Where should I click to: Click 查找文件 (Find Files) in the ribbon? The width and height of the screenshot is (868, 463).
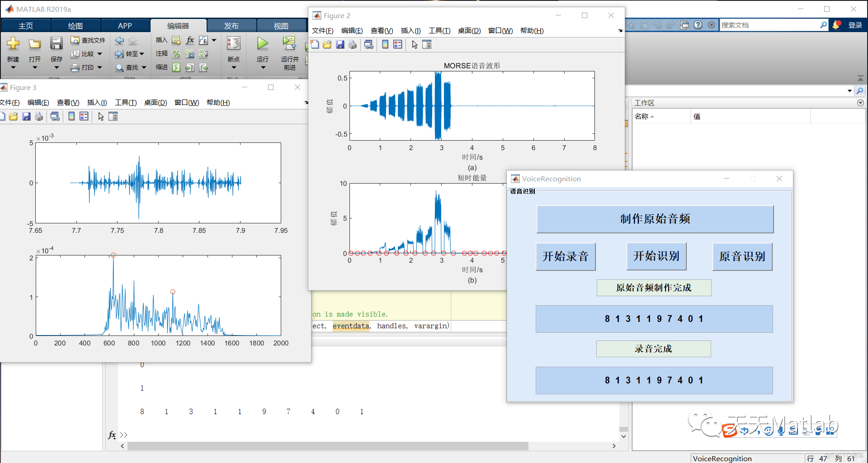88,40
